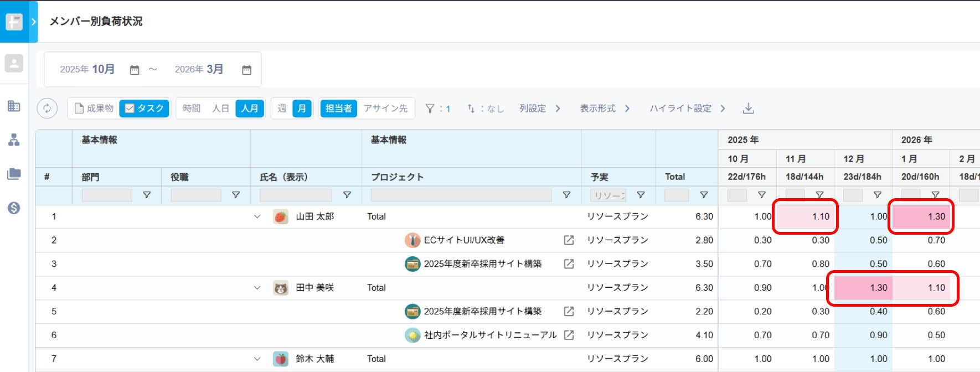
Task: Open the 12月 column filter icon
Action: 878,195
